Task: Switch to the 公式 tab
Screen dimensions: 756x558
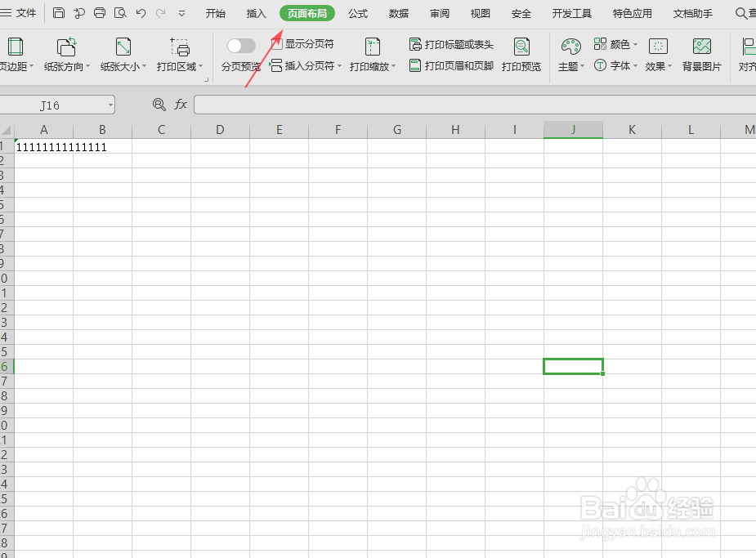Action: (x=358, y=14)
